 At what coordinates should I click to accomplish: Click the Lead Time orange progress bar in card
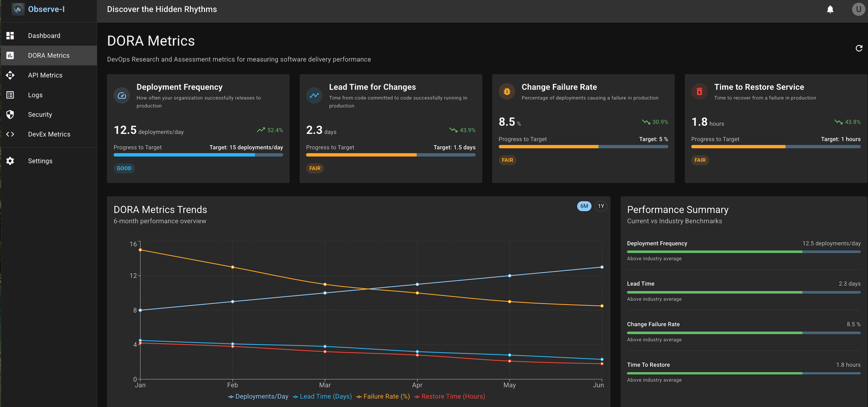tap(391, 155)
